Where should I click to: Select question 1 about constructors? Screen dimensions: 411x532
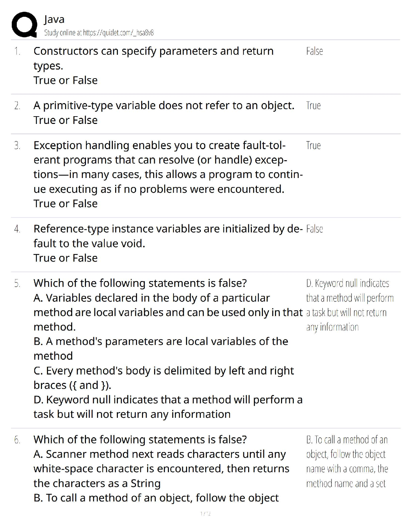[x=153, y=65]
